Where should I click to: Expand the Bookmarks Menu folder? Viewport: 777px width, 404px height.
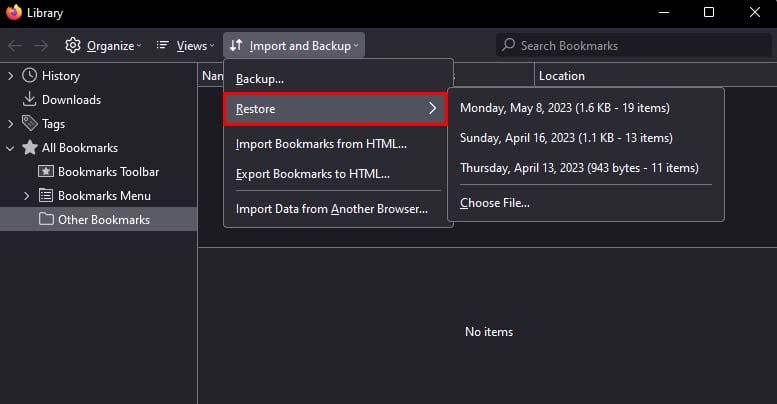(28, 196)
